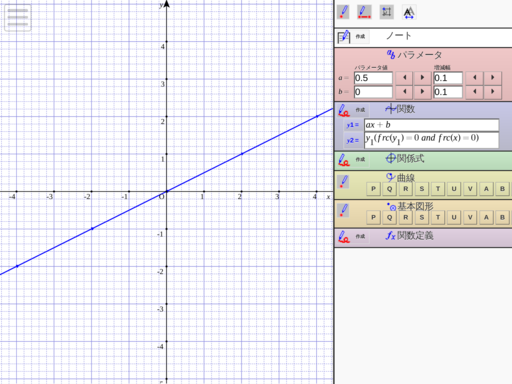The height and width of the screenshot is (384, 512).
Task: Select the pen with dotted line tool
Action: point(364,12)
